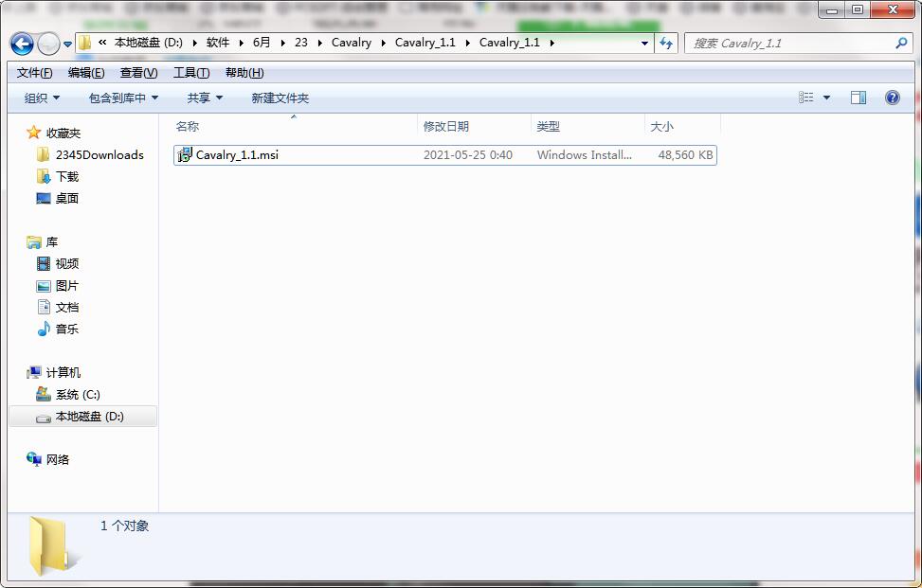Click the 图片 picture icon
Viewport: 922px width, 588px height.
pyautogui.click(x=44, y=286)
